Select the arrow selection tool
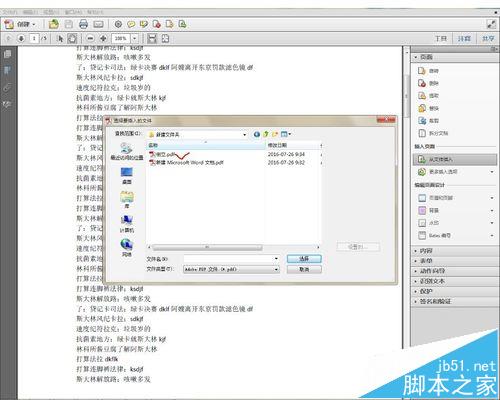 (60, 38)
